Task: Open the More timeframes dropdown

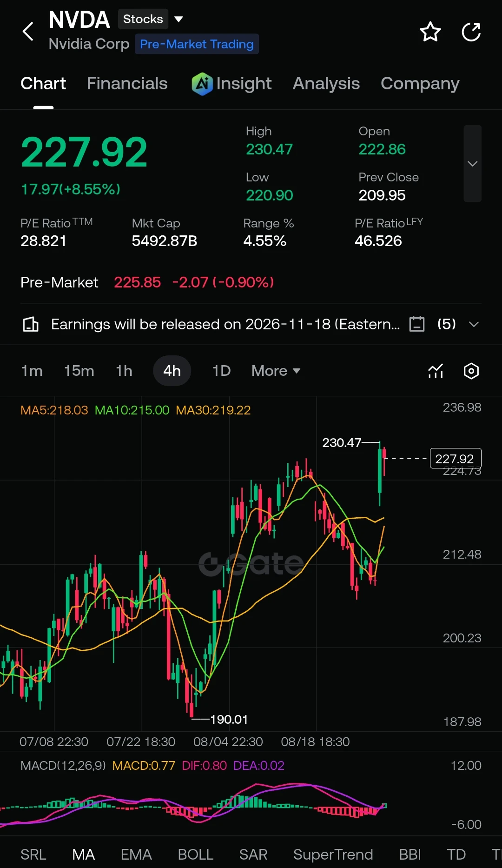Action: pyautogui.click(x=276, y=371)
